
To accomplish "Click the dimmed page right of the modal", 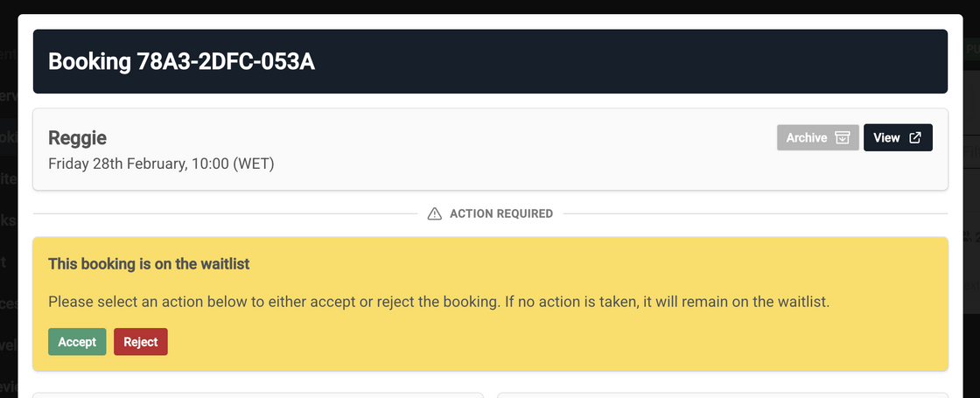I will [970, 219].
